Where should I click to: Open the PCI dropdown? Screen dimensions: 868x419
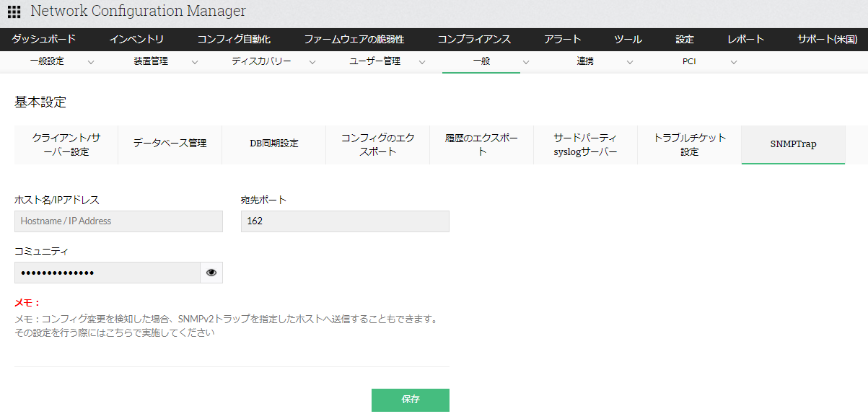coord(734,62)
